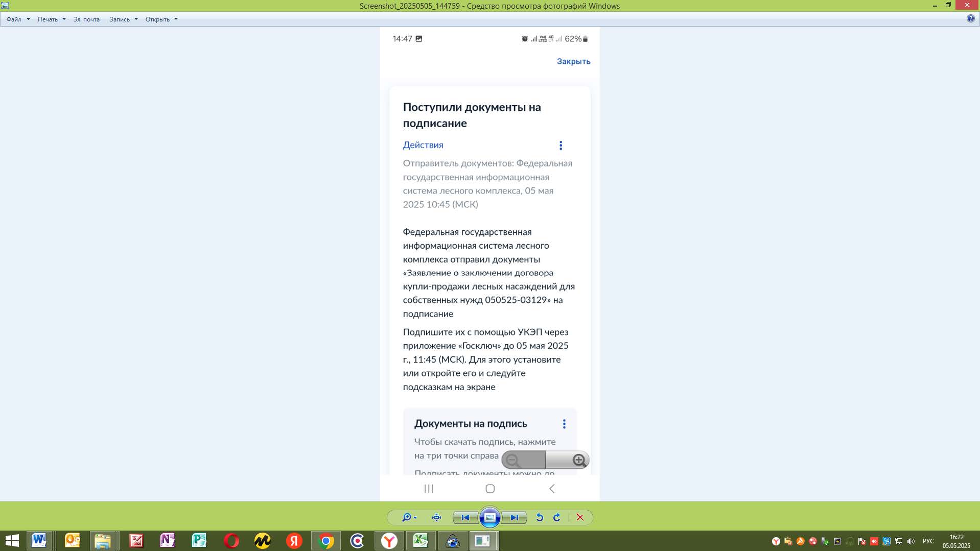This screenshot has height=551, width=980.
Task: Open the help question mark icon
Action: [x=970, y=18]
